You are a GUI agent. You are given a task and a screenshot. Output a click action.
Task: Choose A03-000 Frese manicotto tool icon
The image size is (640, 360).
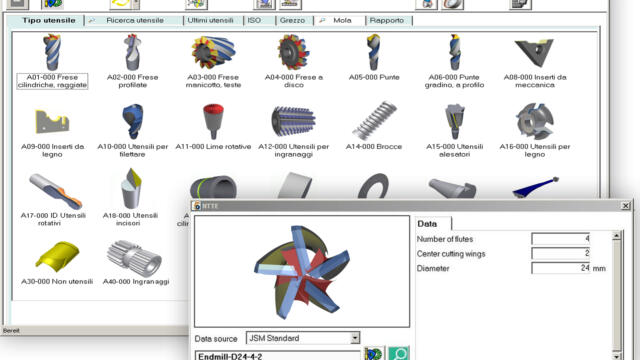tap(213, 52)
